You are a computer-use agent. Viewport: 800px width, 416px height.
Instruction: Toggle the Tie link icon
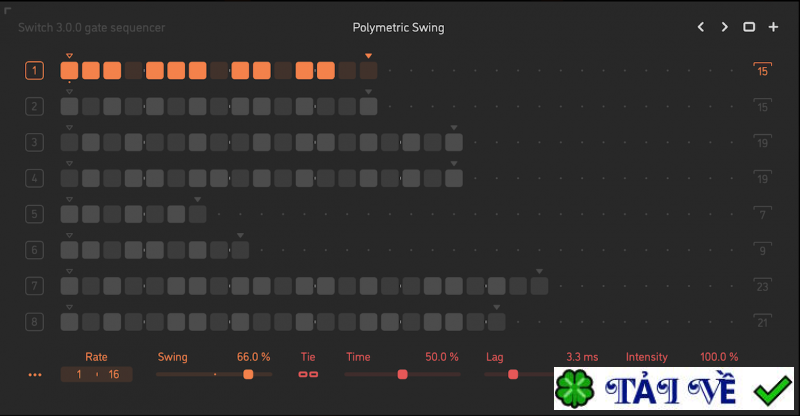[x=308, y=374]
